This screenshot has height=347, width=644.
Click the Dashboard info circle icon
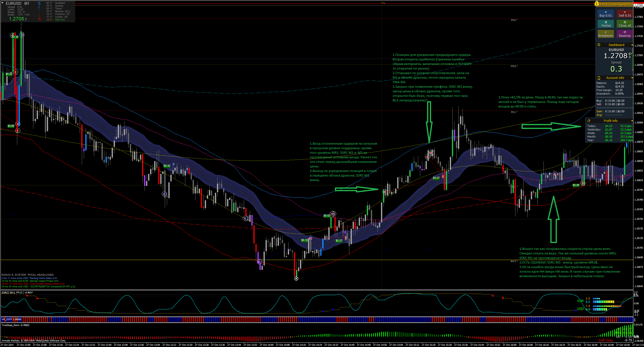599,45
